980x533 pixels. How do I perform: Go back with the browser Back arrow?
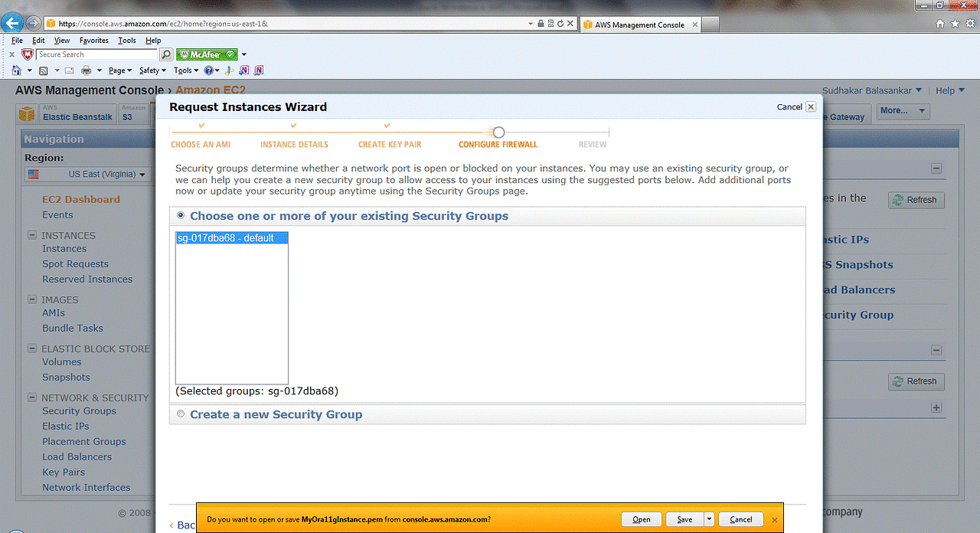12,23
